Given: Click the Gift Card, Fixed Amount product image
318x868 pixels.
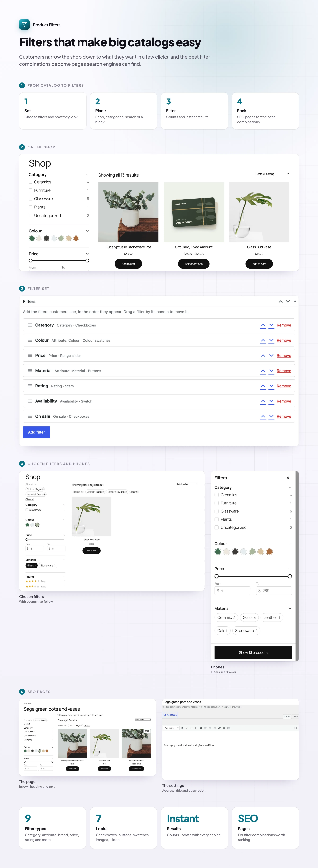Looking at the screenshot, I should click(x=194, y=212).
